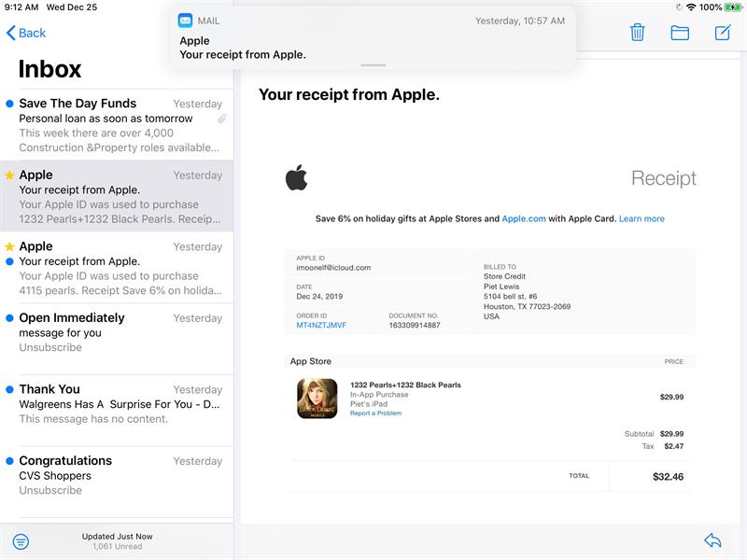Tap star flag on selected Apple email
This screenshot has height=560, width=747.
click(x=9, y=175)
